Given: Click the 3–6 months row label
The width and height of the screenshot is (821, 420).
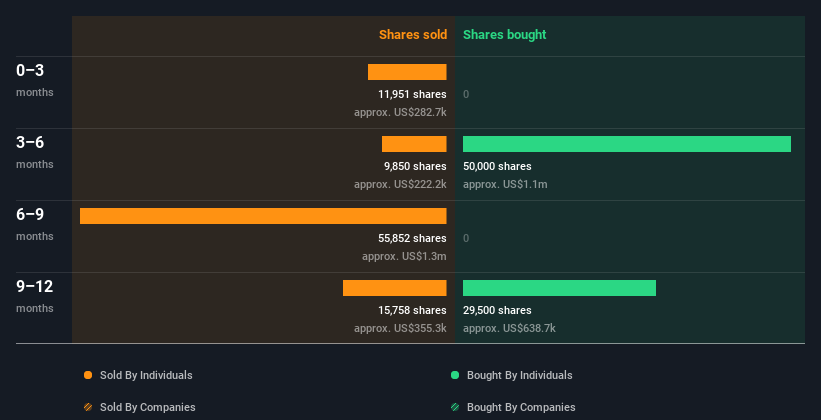Looking at the screenshot, I should tap(35, 152).
